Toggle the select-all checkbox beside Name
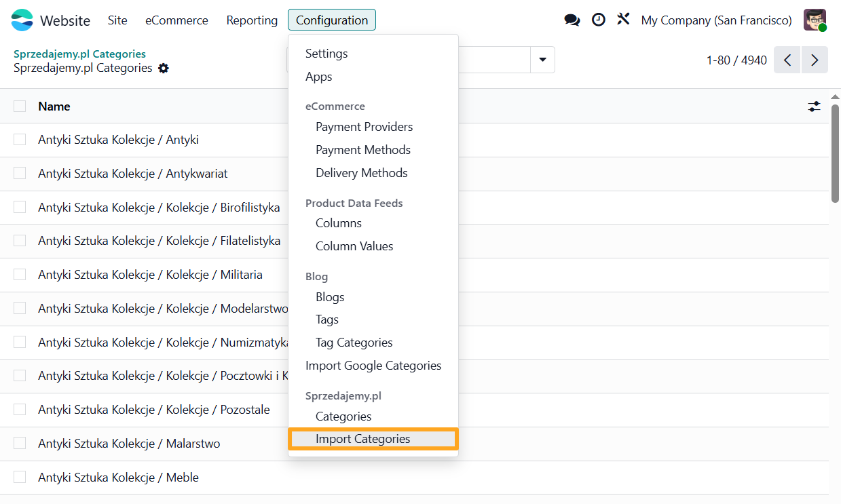Screen dimensions: 841x504 [x=20, y=106]
